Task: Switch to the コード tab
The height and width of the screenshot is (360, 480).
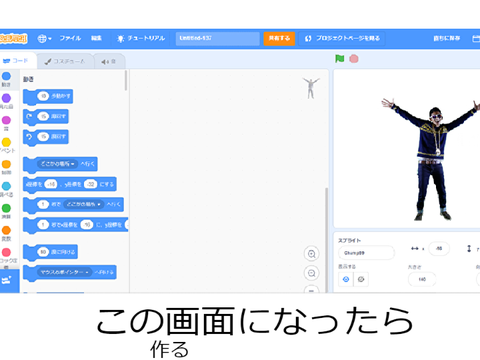Action: click(16, 61)
